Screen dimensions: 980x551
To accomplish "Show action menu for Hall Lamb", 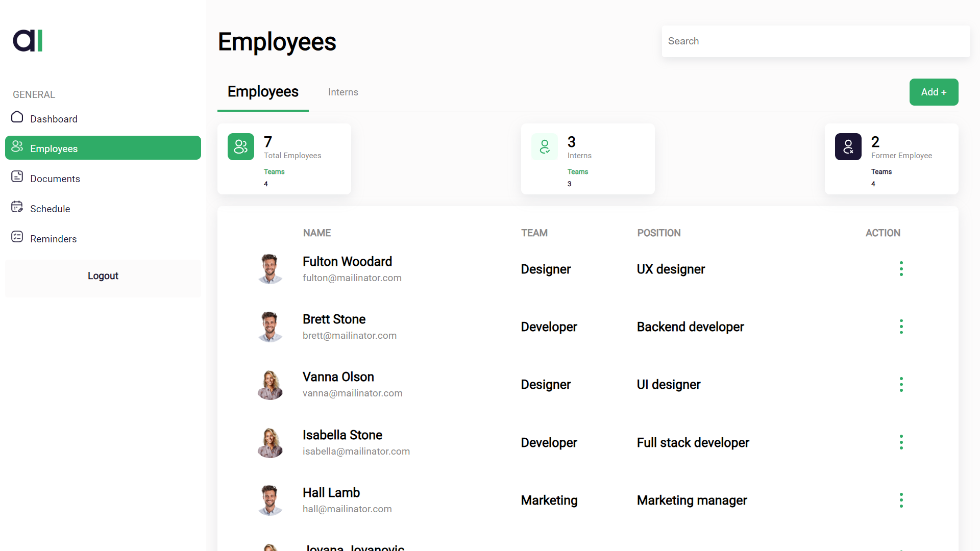I will click(x=901, y=500).
